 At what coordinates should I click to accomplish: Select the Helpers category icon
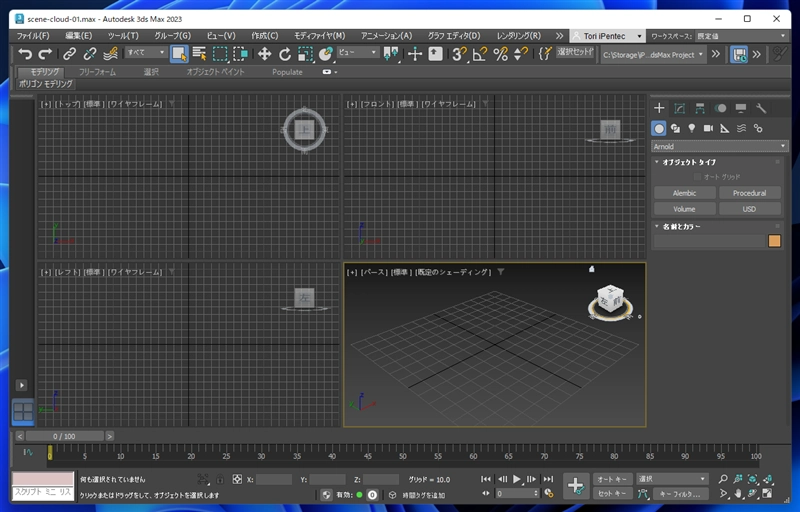coord(725,128)
